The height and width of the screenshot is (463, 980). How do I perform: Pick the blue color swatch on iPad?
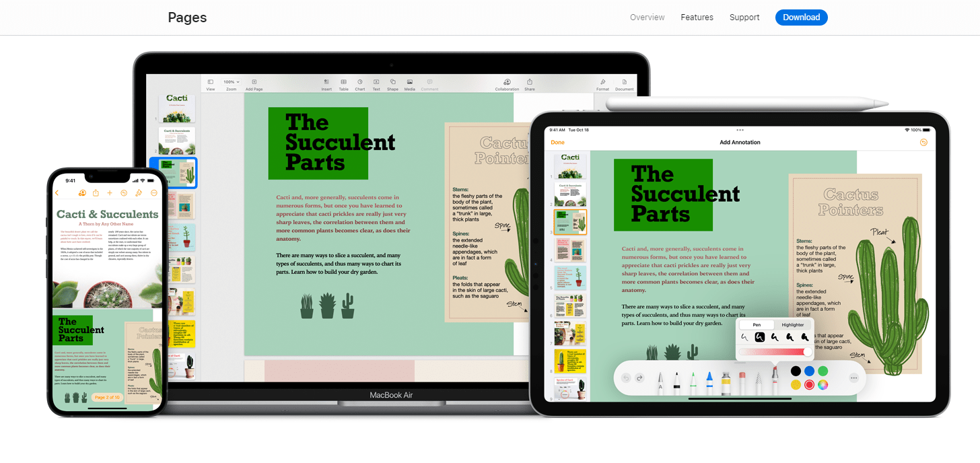(809, 371)
